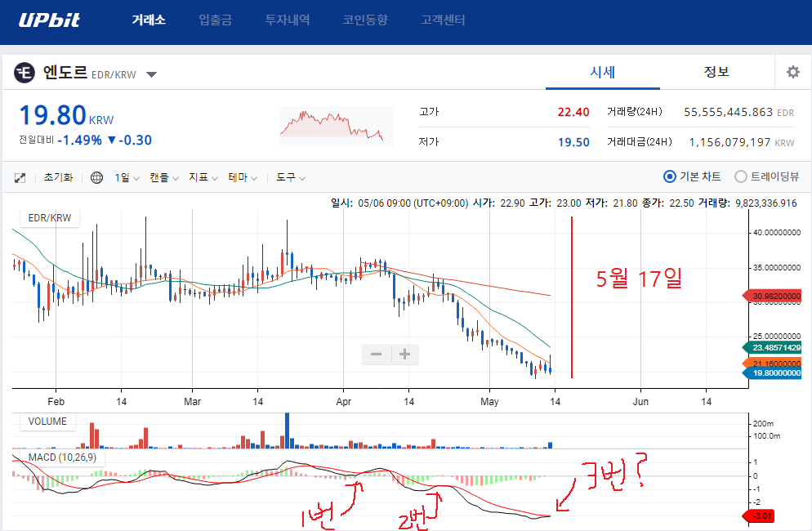Click the 22.40 high price value
812x531 pixels.
(x=573, y=112)
